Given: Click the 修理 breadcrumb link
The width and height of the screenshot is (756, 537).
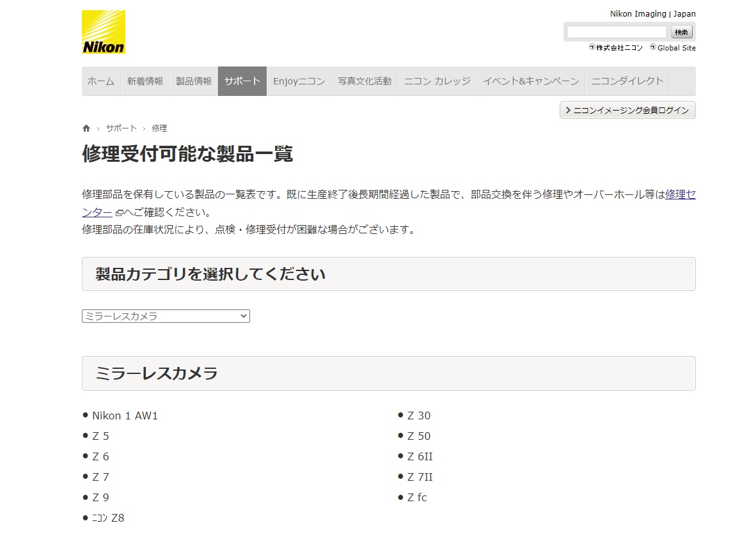Looking at the screenshot, I should coord(160,128).
